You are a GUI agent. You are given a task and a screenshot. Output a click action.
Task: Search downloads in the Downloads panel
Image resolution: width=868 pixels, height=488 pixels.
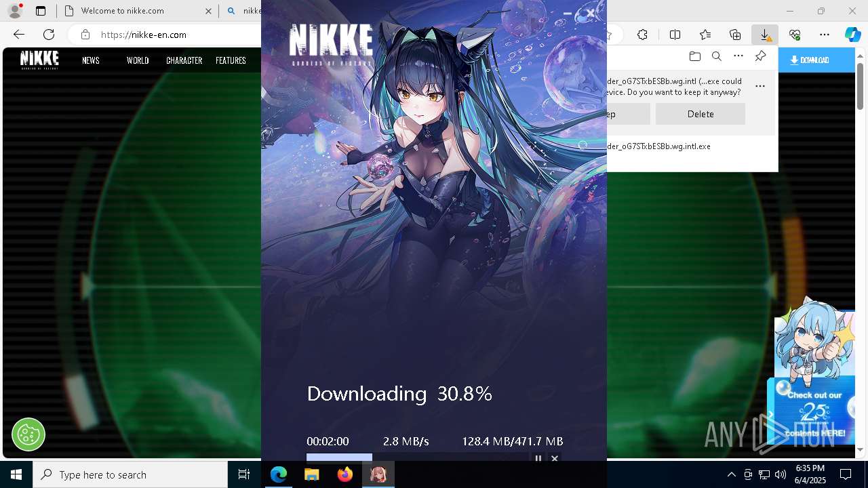pyautogui.click(x=716, y=56)
